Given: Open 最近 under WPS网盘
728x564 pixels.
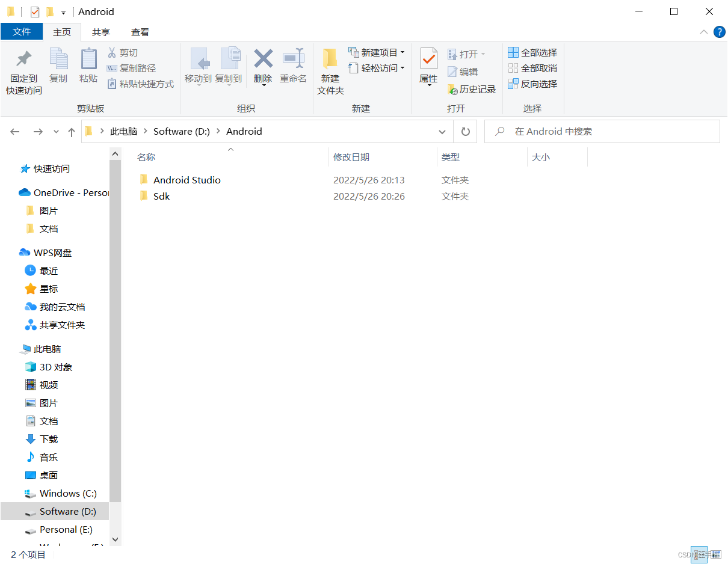Looking at the screenshot, I should [x=49, y=271].
